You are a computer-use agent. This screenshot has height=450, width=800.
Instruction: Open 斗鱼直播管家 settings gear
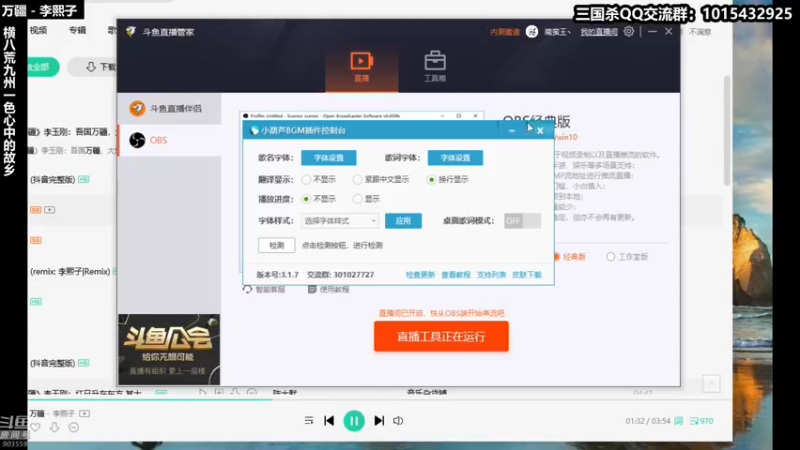(629, 32)
